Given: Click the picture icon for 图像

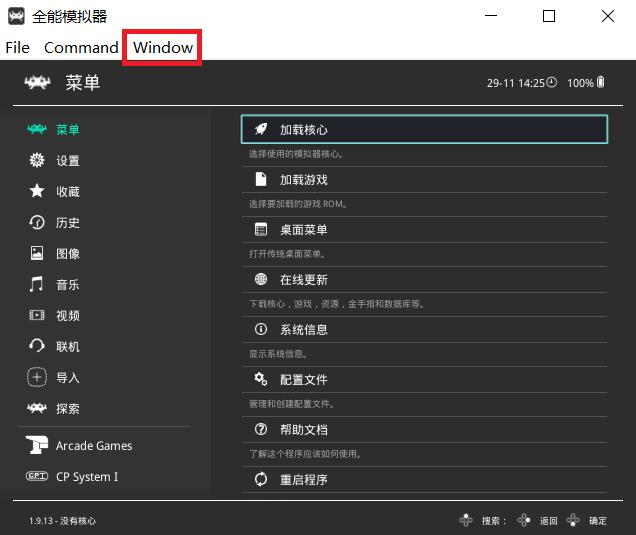Looking at the screenshot, I should click(x=37, y=253).
